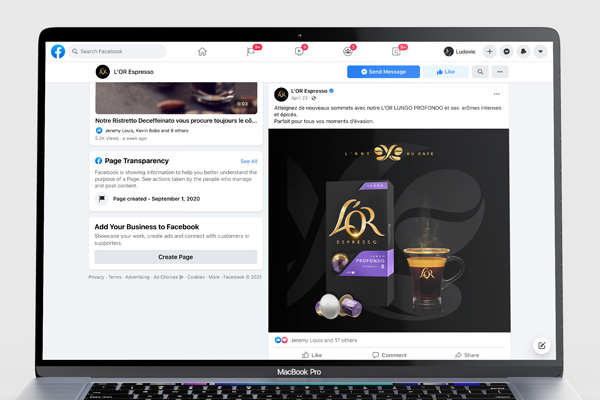Click the post author avatar

[x=281, y=94]
